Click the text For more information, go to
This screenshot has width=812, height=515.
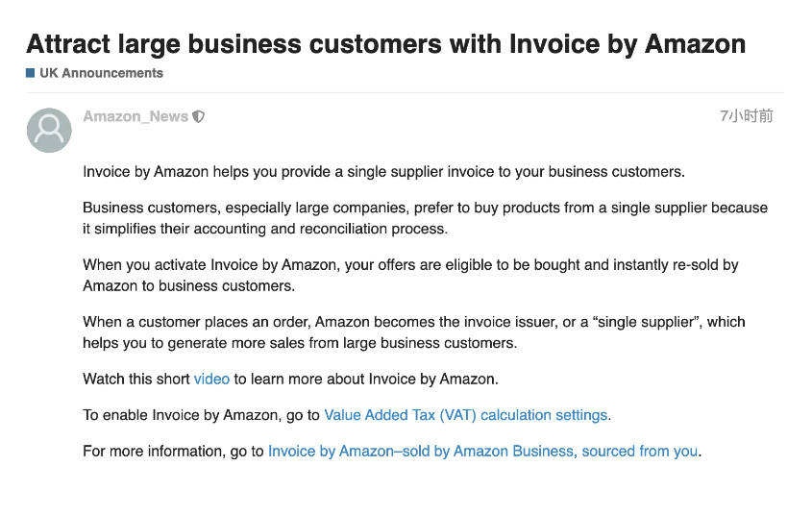(174, 452)
